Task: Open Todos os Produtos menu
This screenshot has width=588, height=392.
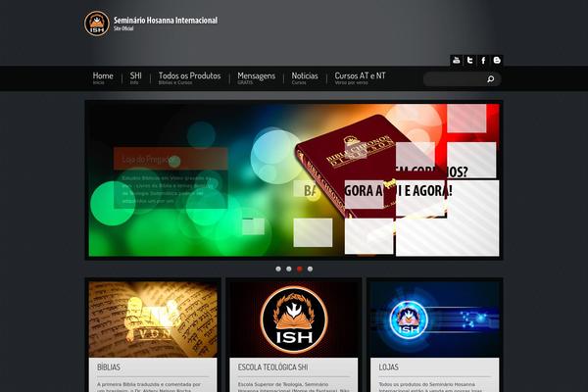Action: click(x=189, y=78)
